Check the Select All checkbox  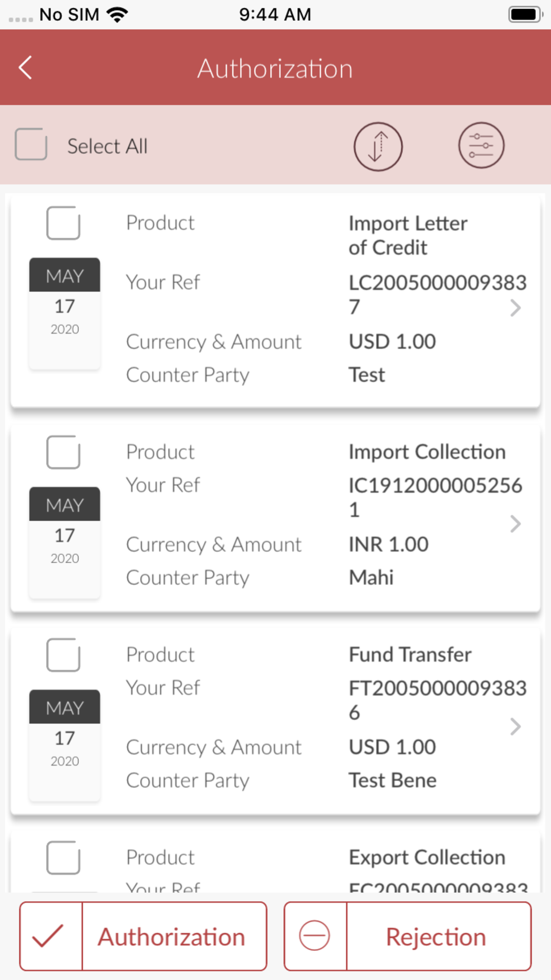31,144
